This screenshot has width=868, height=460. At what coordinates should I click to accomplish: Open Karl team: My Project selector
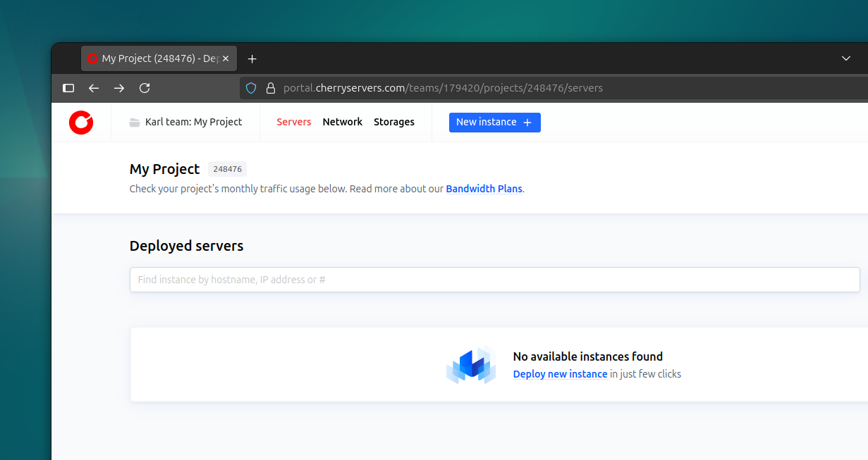click(186, 122)
